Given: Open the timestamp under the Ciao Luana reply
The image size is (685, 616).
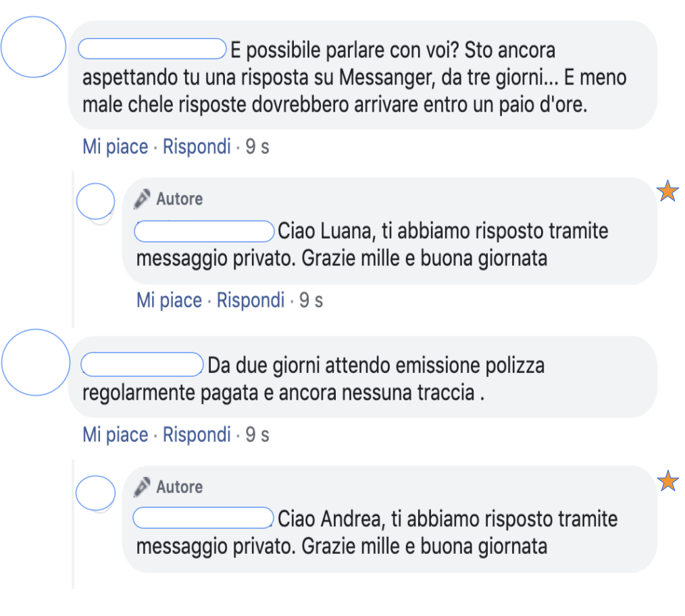Looking at the screenshot, I should click(x=311, y=301).
